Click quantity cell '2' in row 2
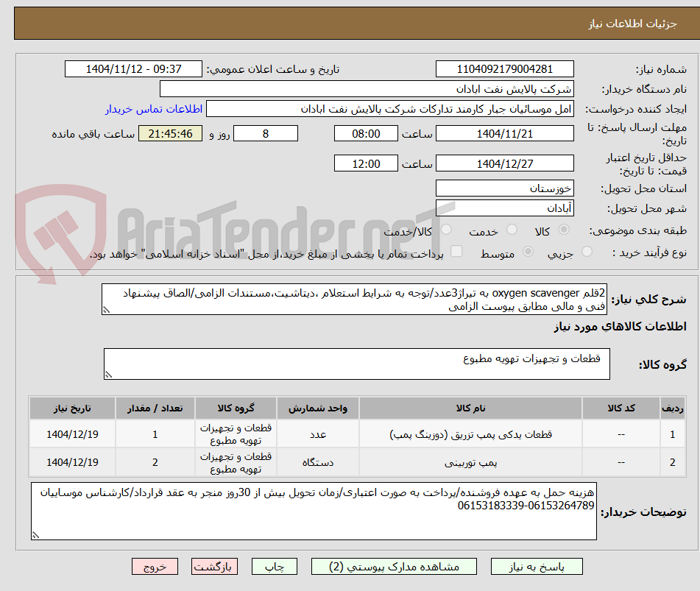The image size is (700, 591). (155, 462)
